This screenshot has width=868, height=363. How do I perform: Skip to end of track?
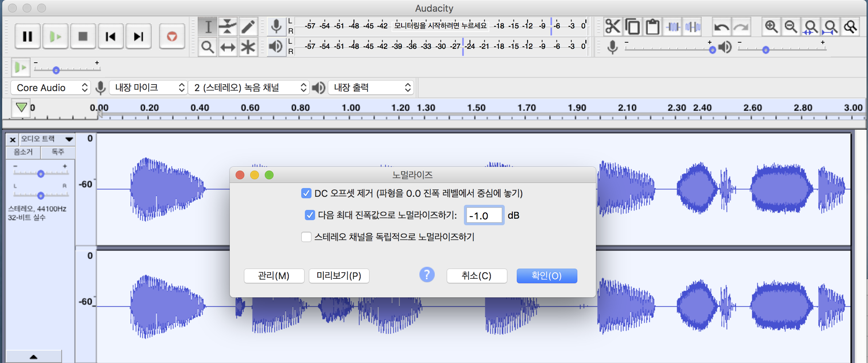[x=139, y=36]
